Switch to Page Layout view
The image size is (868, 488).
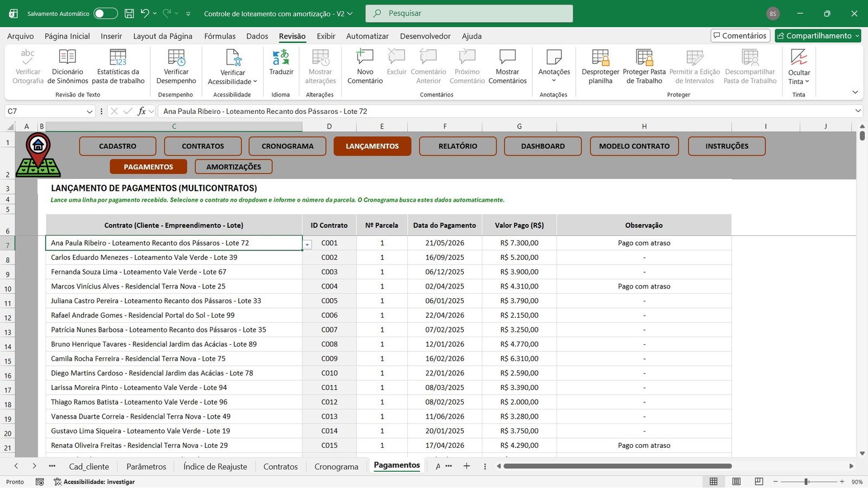pyautogui.click(x=736, y=481)
